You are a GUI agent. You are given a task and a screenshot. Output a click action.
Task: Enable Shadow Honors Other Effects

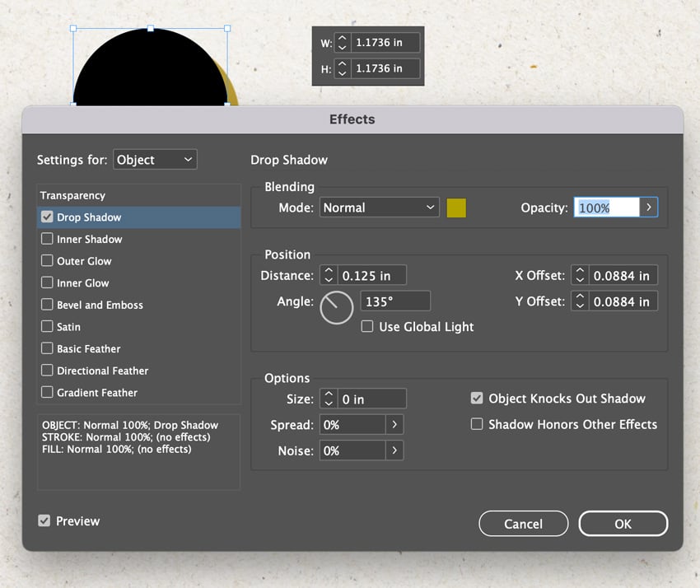(477, 425)
